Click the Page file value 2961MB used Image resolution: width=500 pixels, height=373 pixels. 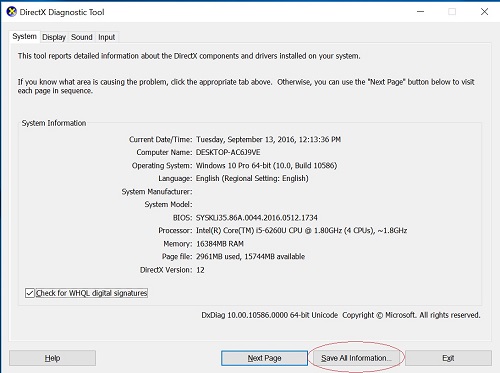pos(250,257)
